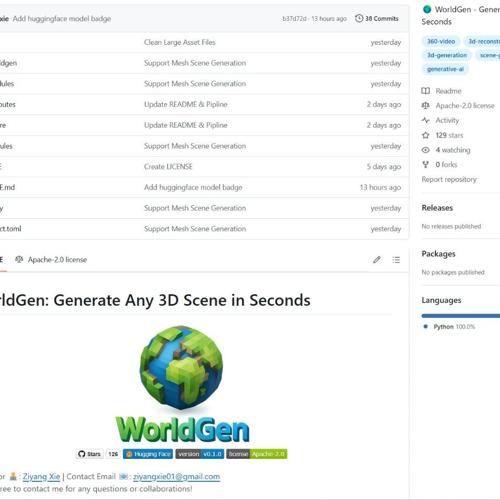
Task: Open the README outline list icon
Action: click(x=396, y=260)
